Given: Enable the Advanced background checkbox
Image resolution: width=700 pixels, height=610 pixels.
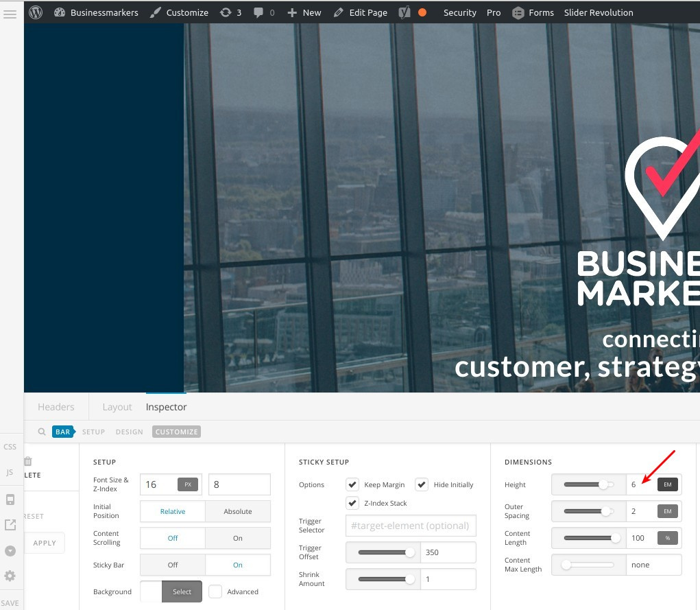Looking at the screenshot, I should pyautogui.click(x=215, y=591).
